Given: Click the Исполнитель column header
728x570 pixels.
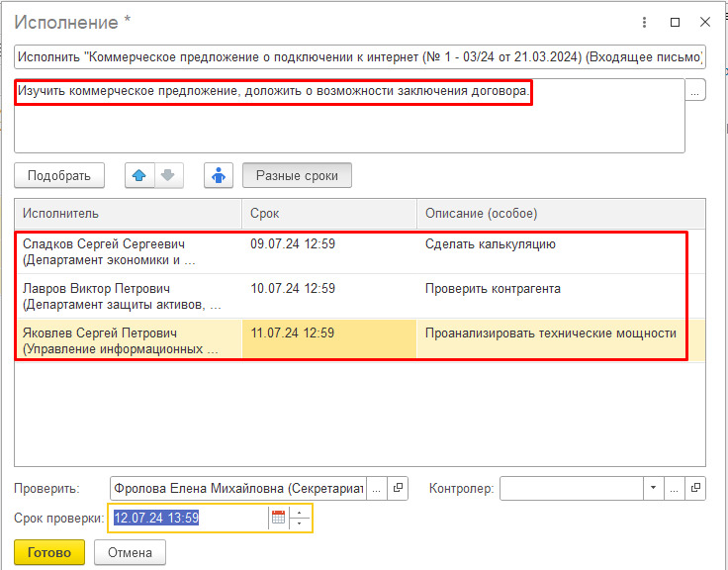Looking at the screenshot, I should (x=128, y=214).
